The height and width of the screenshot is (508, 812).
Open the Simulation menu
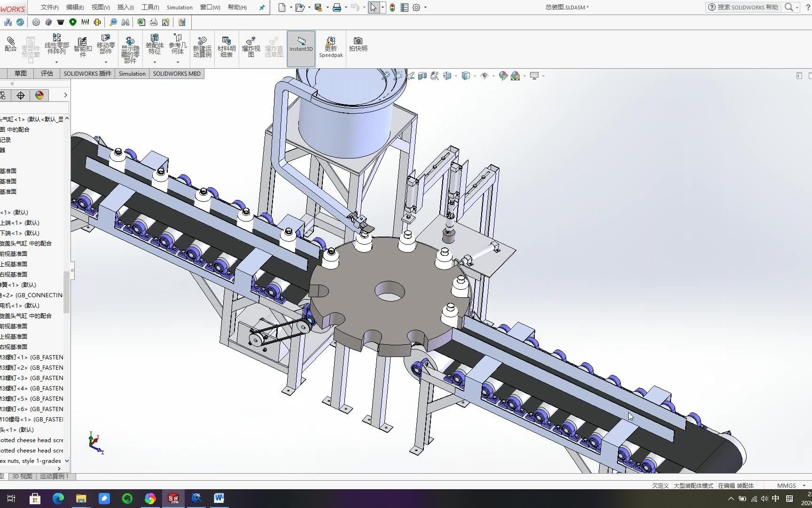[180, 8]
